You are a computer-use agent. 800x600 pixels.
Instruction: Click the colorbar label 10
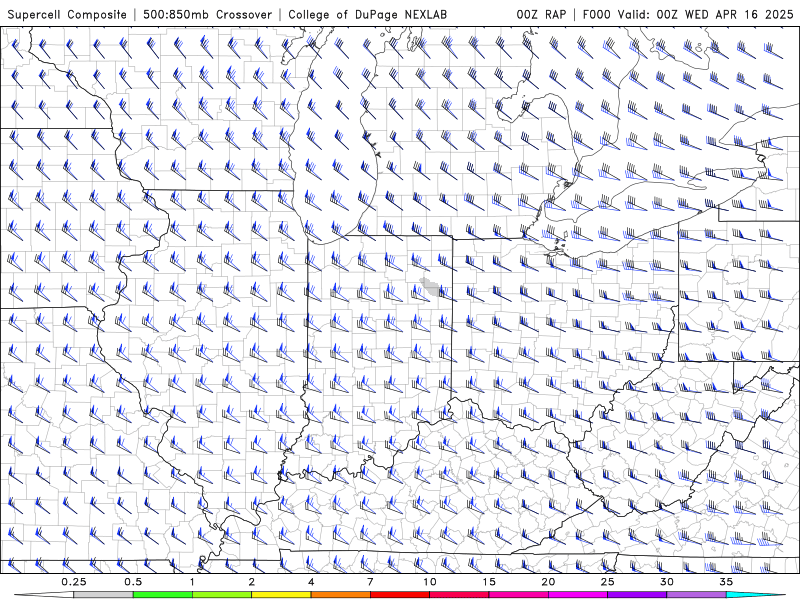tap(430, 582)
